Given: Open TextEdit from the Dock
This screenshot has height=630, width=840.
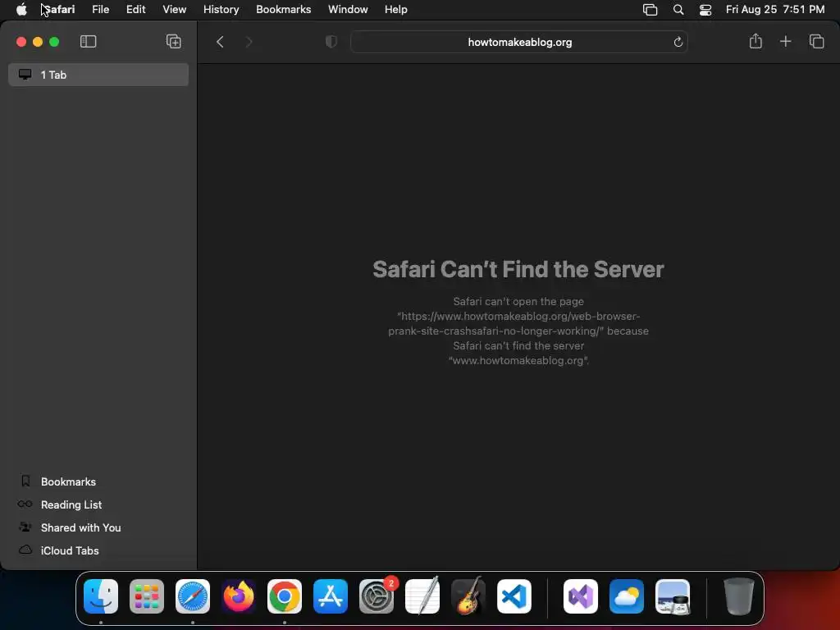Looking at the screenshot, I should 422,596.
